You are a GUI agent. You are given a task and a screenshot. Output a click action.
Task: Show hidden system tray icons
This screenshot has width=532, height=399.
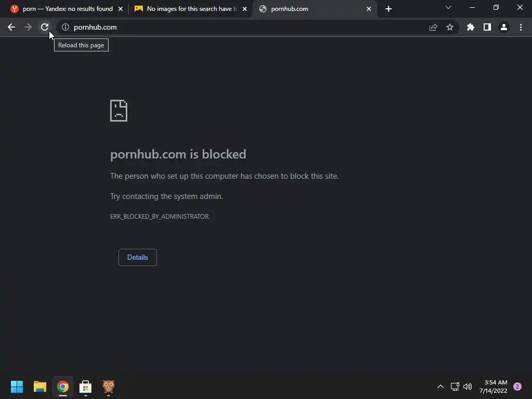pos(441,387)
